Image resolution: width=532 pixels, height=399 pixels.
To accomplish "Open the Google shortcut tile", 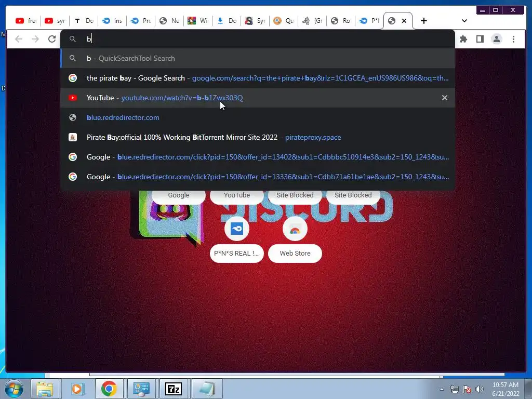I will click(179, 195).
